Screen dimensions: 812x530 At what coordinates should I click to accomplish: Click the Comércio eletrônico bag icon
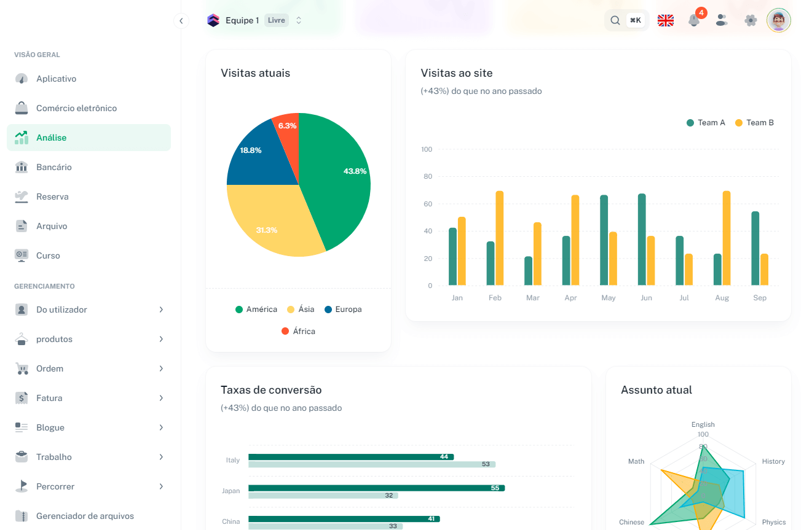(x=22, y=108)
